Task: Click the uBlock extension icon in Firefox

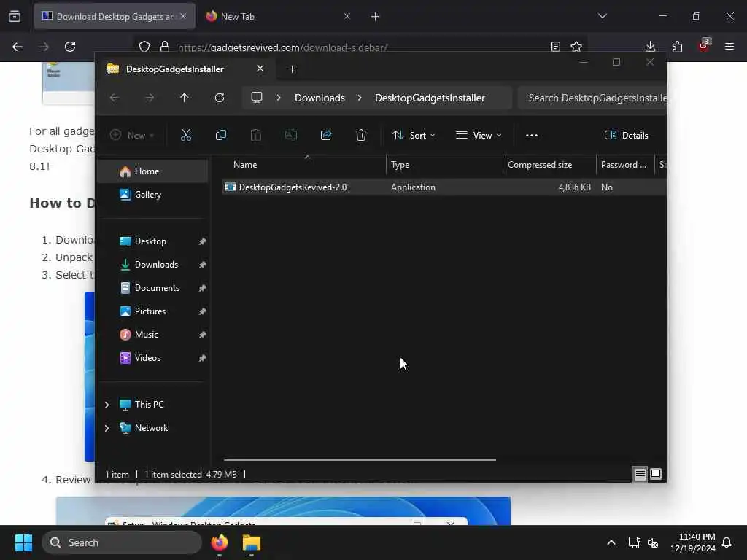Action: (704, 46)
